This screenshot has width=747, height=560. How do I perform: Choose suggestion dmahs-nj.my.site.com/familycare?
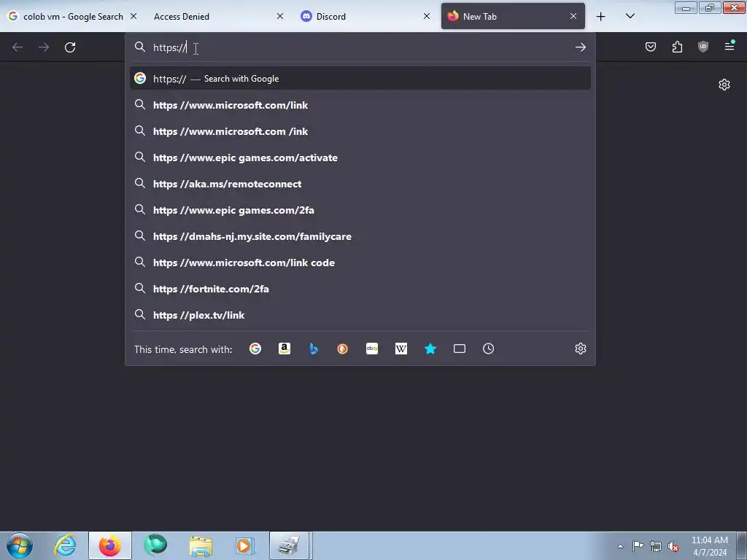coord(360,236)
